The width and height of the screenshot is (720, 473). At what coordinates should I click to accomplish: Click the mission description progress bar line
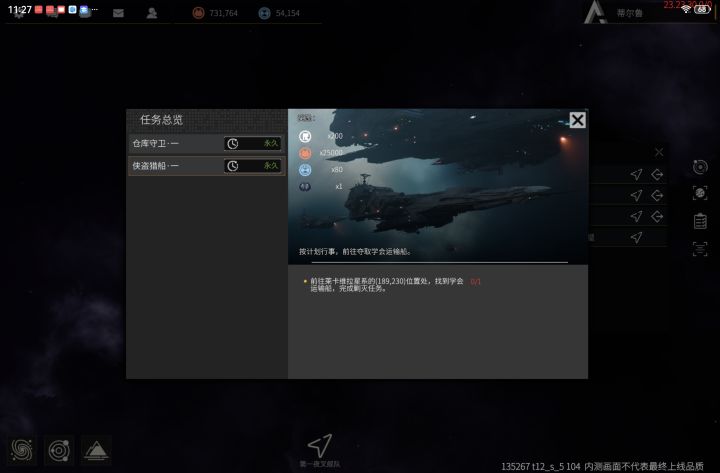(x=440, y=262)
